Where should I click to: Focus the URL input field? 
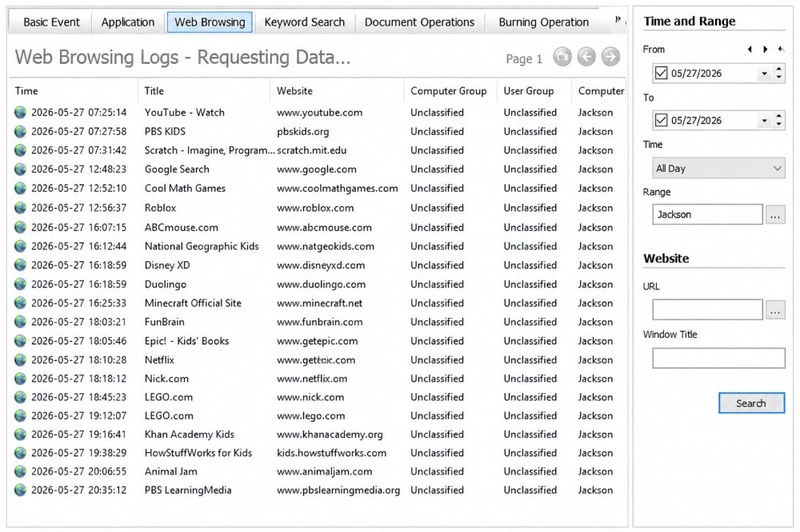[708, 310]
